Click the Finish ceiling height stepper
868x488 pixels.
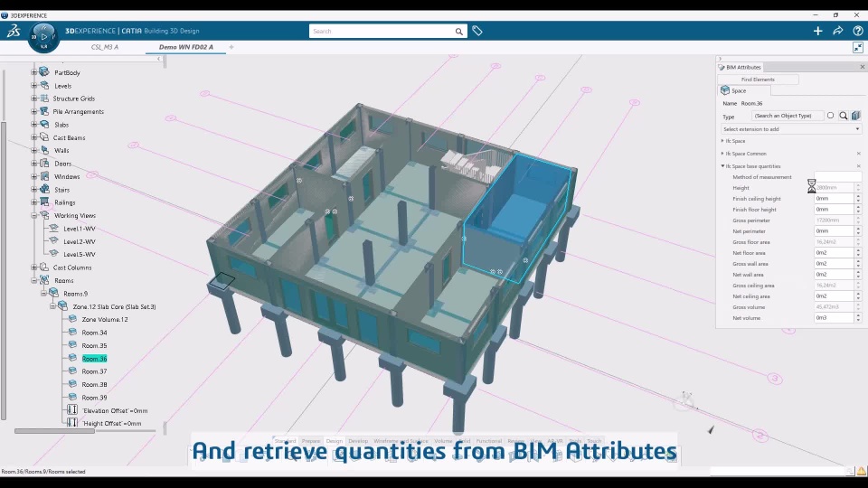(858, 198)
